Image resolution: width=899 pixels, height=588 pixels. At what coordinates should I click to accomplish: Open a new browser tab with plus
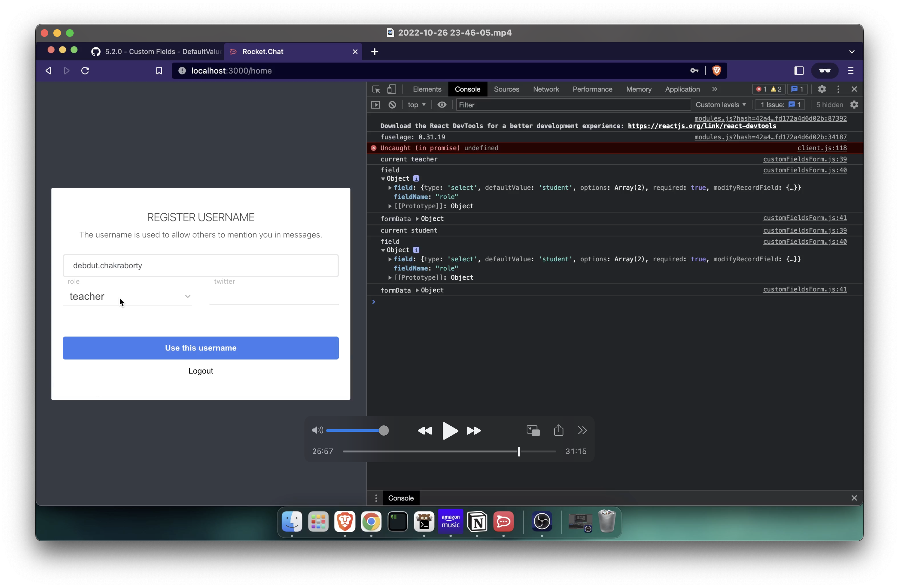(375, 51)
